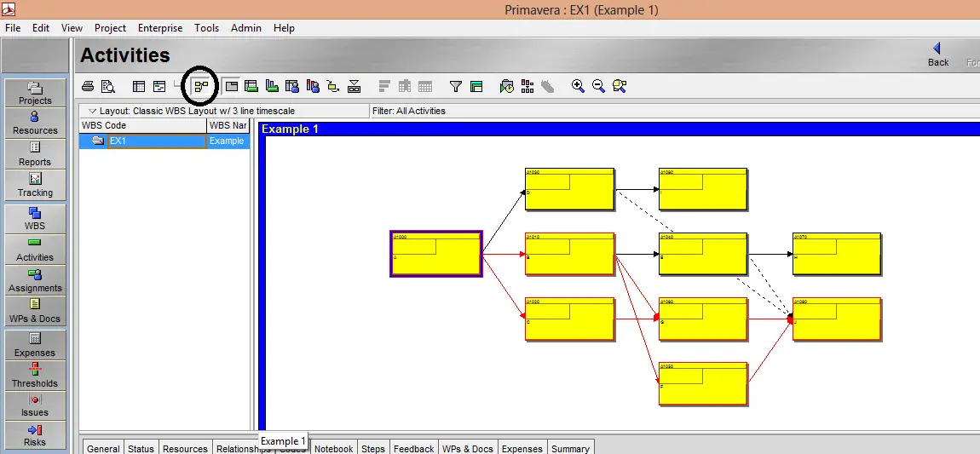980x454 pixels.
Task: Select activity box B in the network
Action: click(570, 254)
